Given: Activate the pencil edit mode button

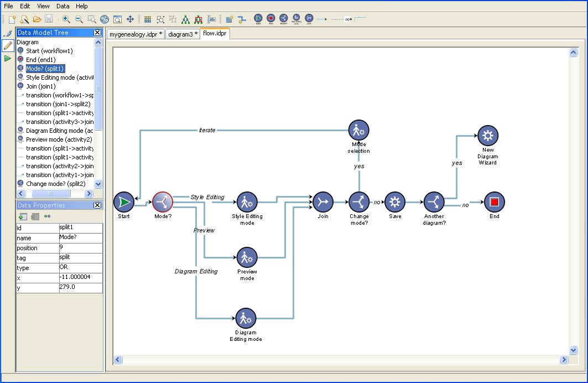Looking at the screenshot, I should [8, 45].
